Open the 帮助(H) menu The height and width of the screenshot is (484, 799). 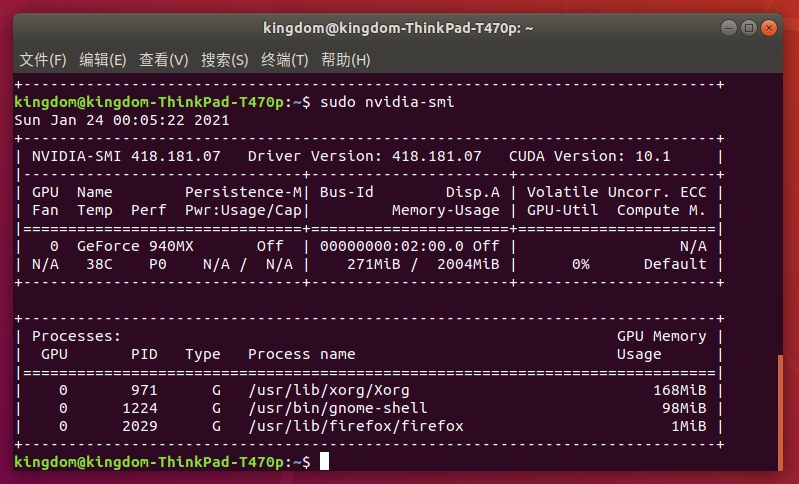pos(345,60)
